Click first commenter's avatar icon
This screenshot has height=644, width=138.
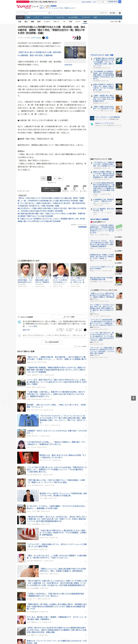19,322
